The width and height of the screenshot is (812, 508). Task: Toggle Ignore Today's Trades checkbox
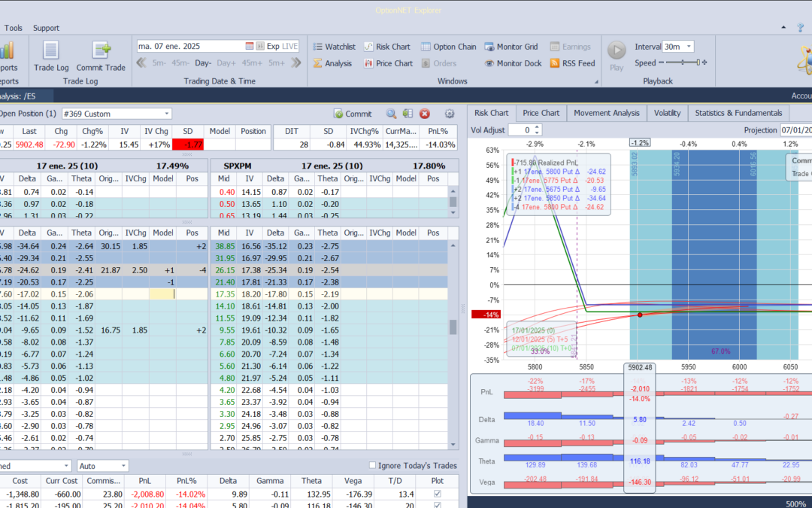tap(372, 465)
